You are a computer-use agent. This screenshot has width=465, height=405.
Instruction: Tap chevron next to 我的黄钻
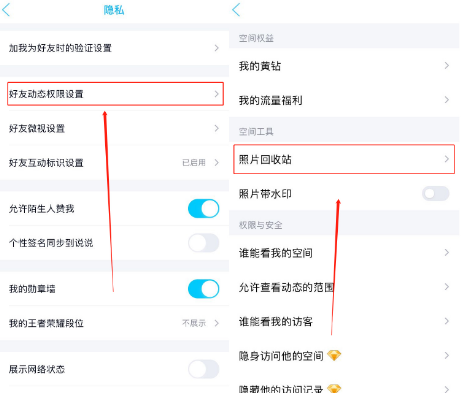click(x=447, y=66)
